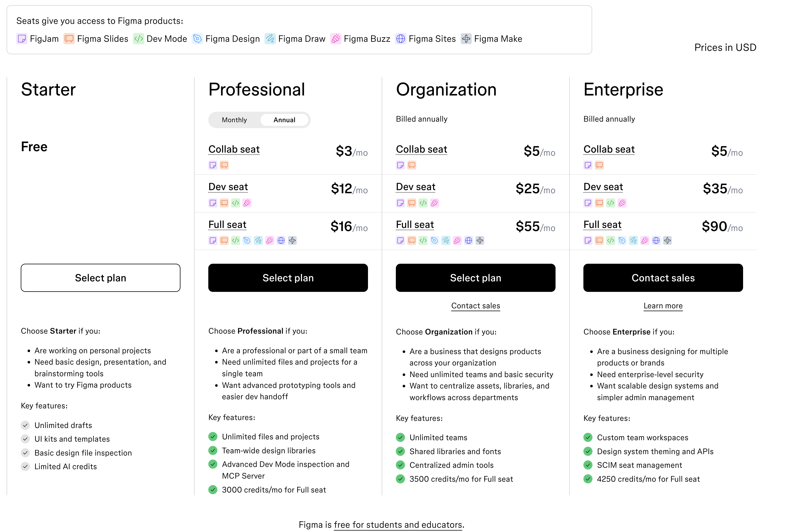
Task: Open Contact sales link under Organization
Action: point(475,306)
